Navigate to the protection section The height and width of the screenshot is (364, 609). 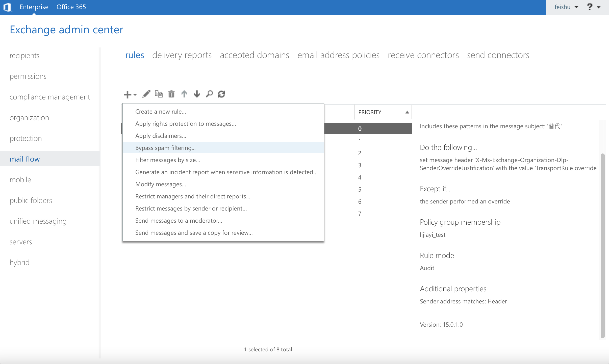point(26,138)
